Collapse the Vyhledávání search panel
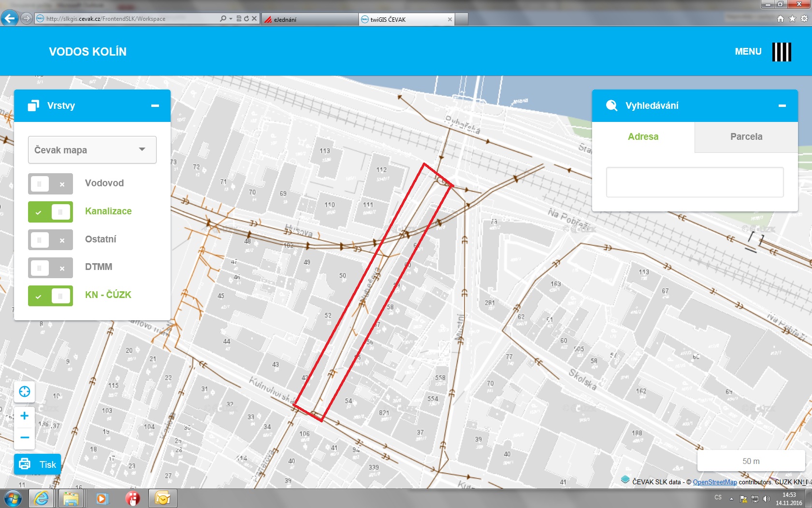The image size is (812, 508). [782, 105]
